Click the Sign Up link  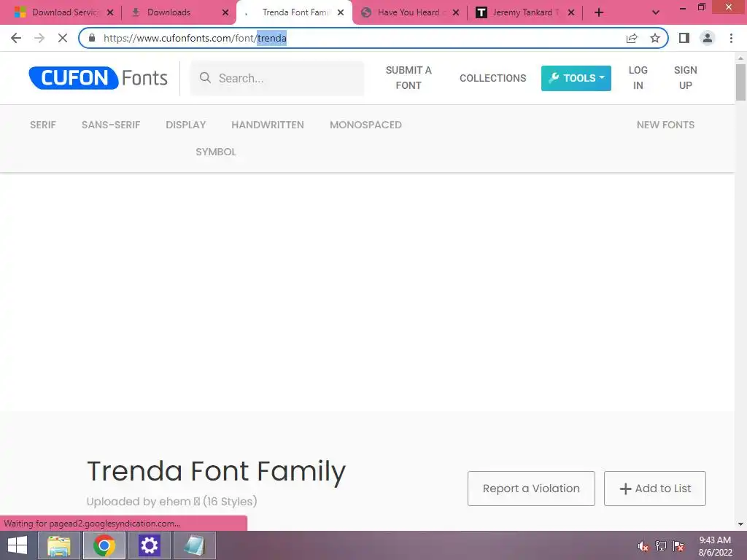point(685,77)
